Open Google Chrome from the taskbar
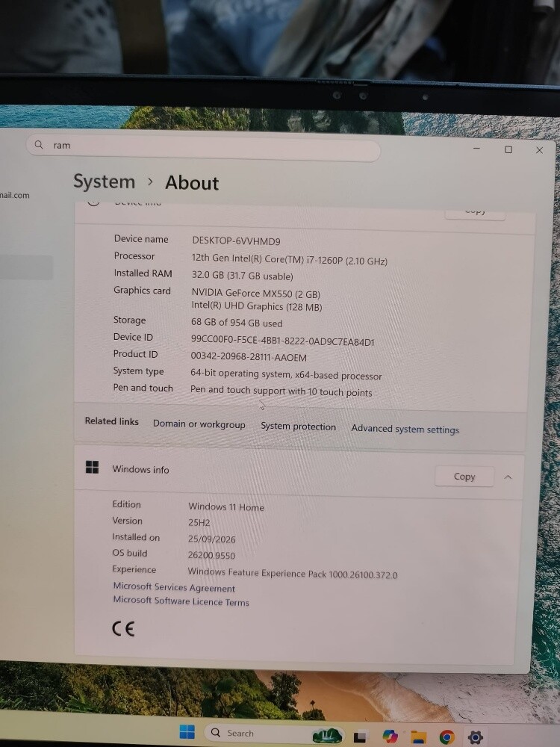This screenshot has width=560, height=747. pyautogui.click(x=447, y=737)
